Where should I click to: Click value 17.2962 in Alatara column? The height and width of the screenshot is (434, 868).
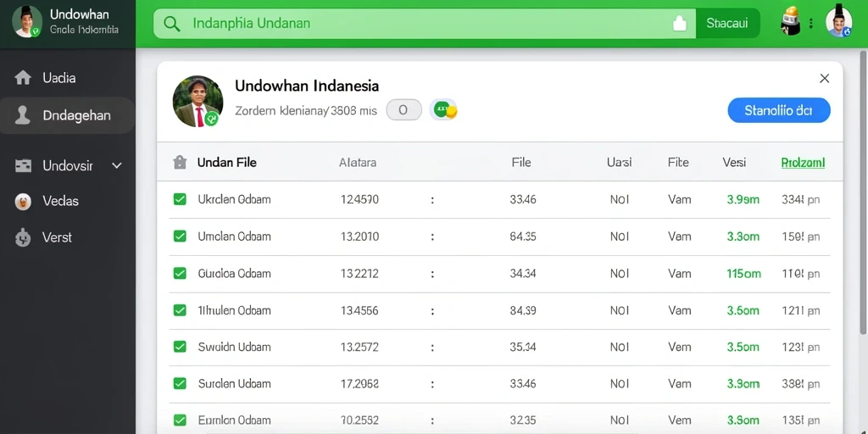click(x=359, y=383)
